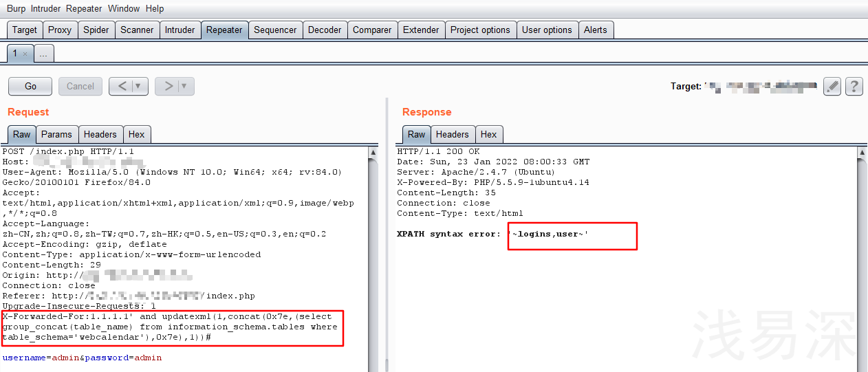Click the request pane vertical scrollbar
This screenshot has height=372, width=868.
click(373, 258)
